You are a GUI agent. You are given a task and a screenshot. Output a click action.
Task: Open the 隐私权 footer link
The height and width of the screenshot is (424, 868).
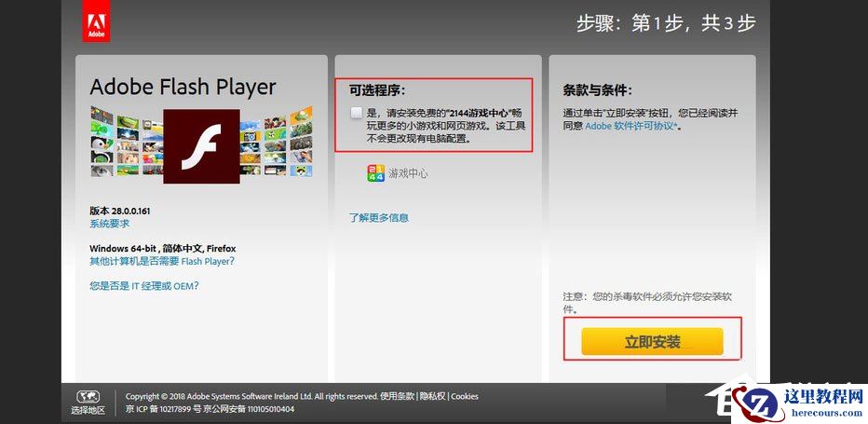point(432,396)
